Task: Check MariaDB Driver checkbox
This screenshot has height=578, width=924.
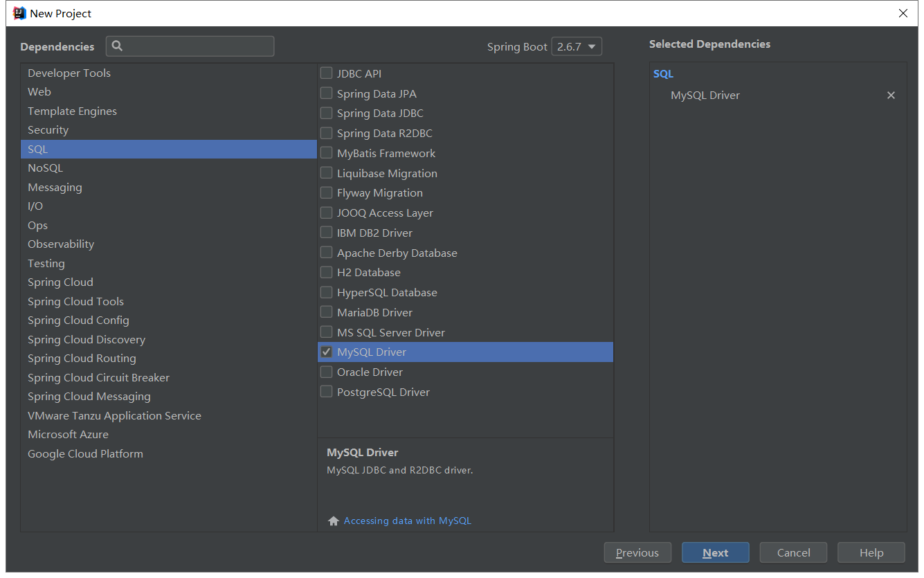Action: (326, 311)
